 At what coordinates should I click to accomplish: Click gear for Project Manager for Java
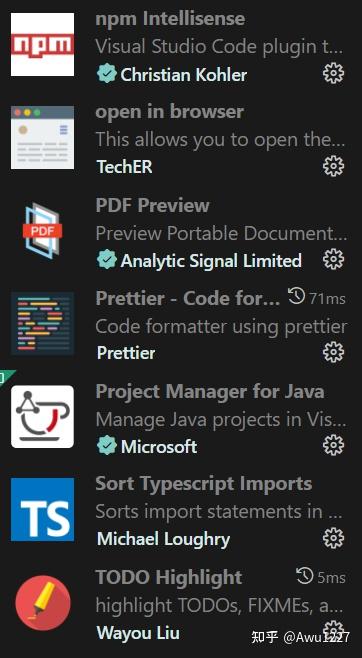pos(333,445)
